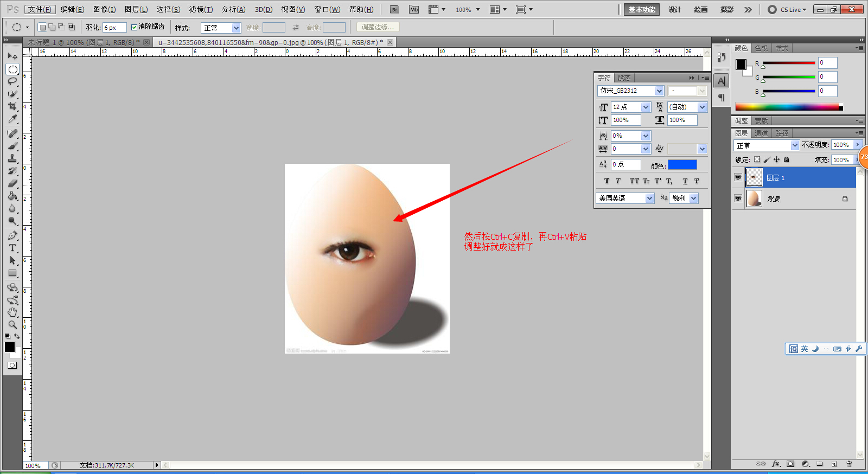Select the Eyedropper tool
Viewport: 868px width, 474px height.
12,119
